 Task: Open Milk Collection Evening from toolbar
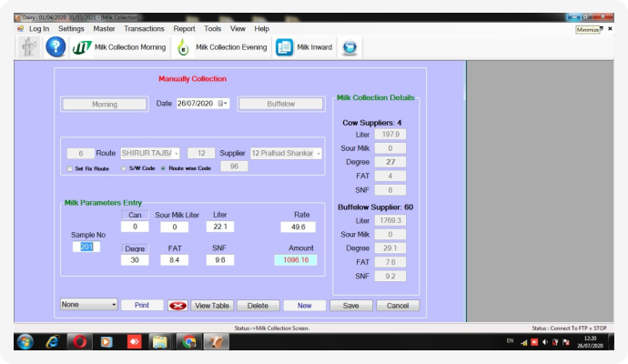(x=222, y=47)
